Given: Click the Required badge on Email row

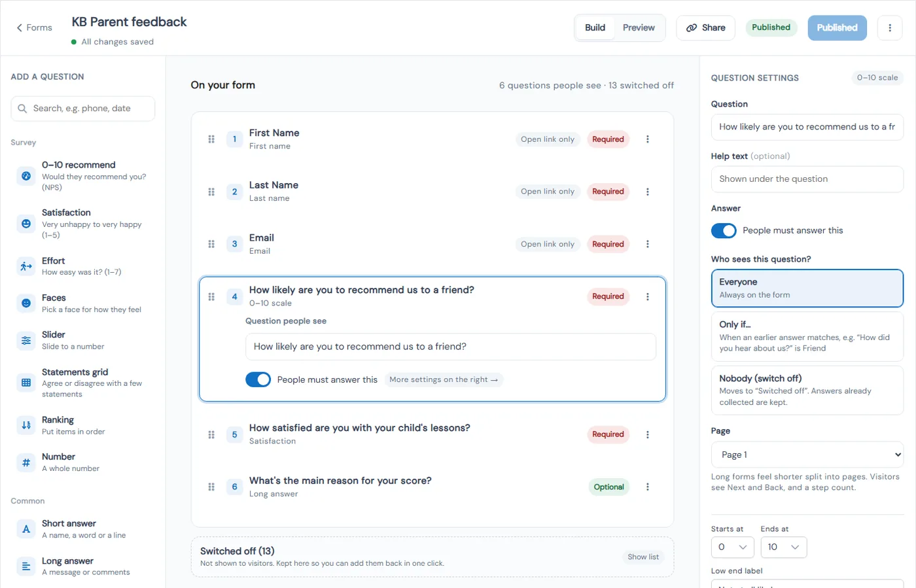Looking at the screenshot, I should [608, 244].
